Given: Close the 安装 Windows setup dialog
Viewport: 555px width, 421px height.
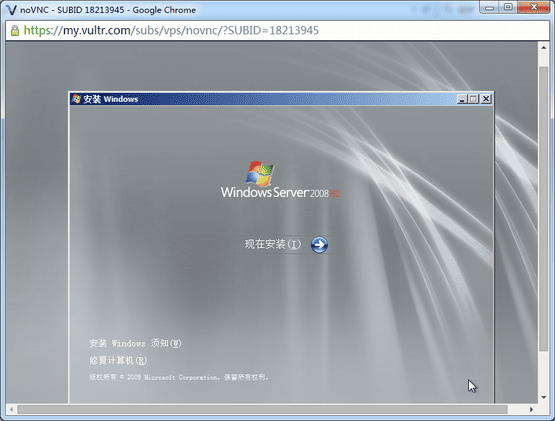Looking at the screenshot, I should click(x=486, y=99).
